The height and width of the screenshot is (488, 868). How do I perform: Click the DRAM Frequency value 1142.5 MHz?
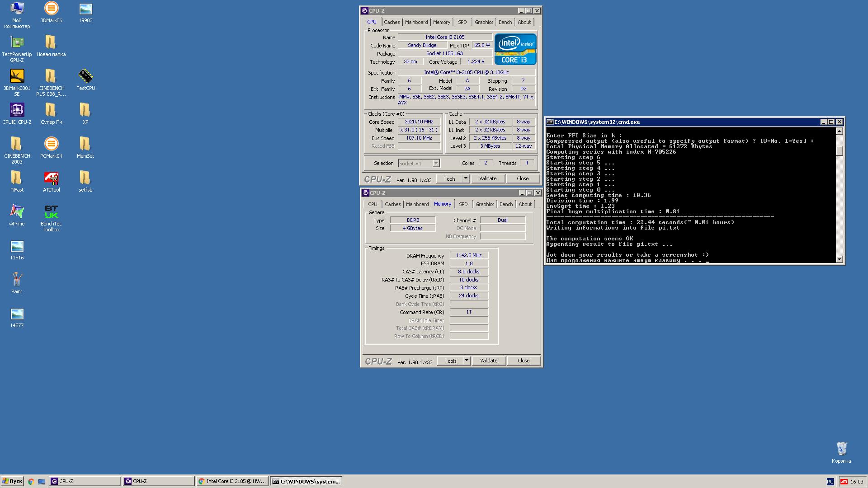pos(469,255)
